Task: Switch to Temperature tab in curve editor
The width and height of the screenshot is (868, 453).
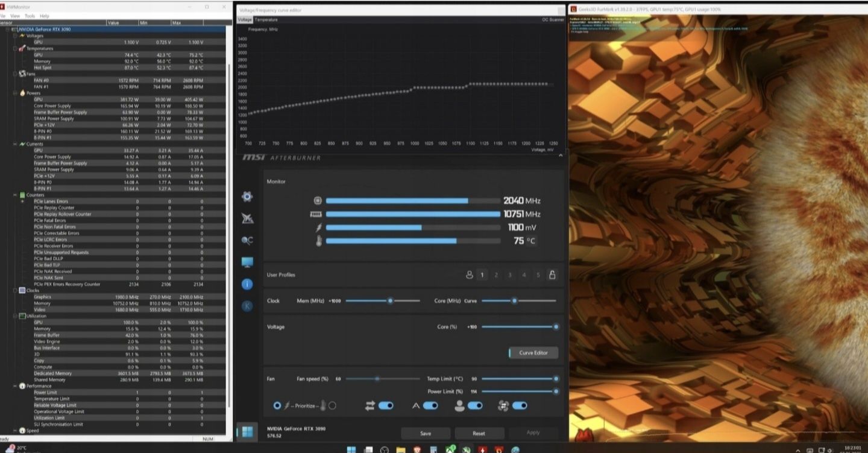Action: tap(266, 20)
